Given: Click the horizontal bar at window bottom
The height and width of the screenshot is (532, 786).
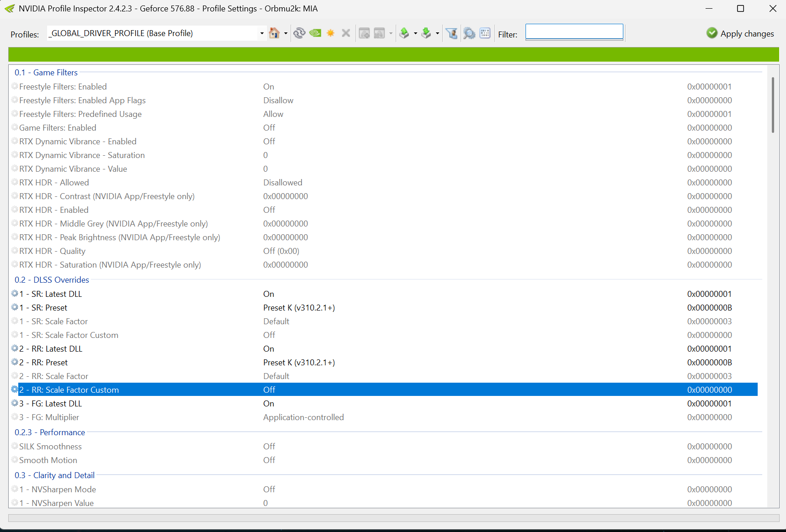Looking at the screenshot, I should coord(393,518).
